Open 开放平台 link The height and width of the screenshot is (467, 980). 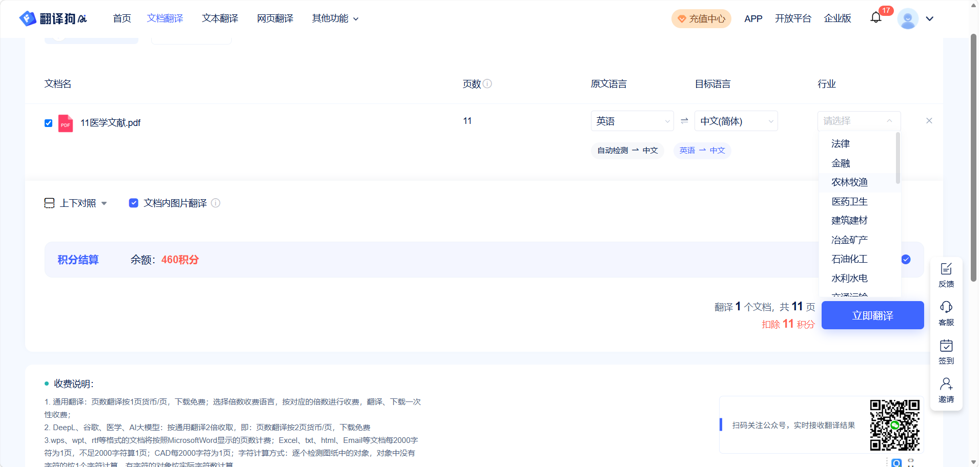click(793, 18)
